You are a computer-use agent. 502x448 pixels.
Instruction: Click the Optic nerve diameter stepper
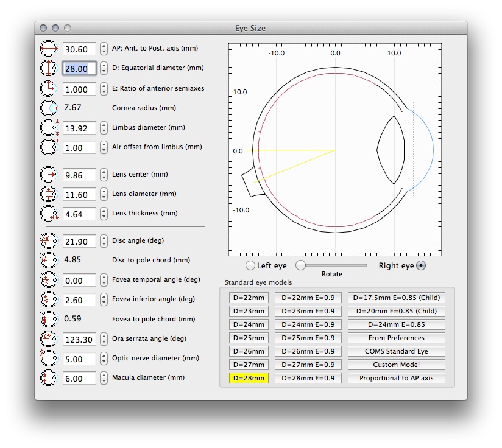(x=104, y=359)
